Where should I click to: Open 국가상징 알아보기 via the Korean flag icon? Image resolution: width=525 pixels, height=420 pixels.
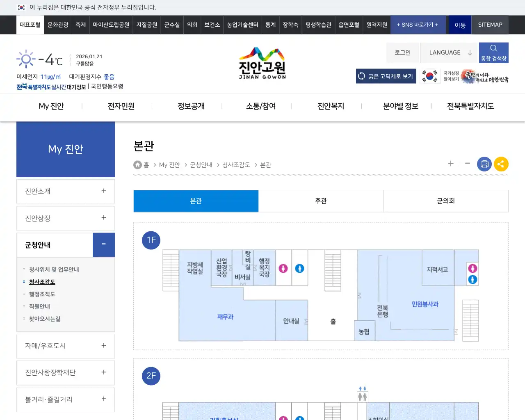click(429, 76)
